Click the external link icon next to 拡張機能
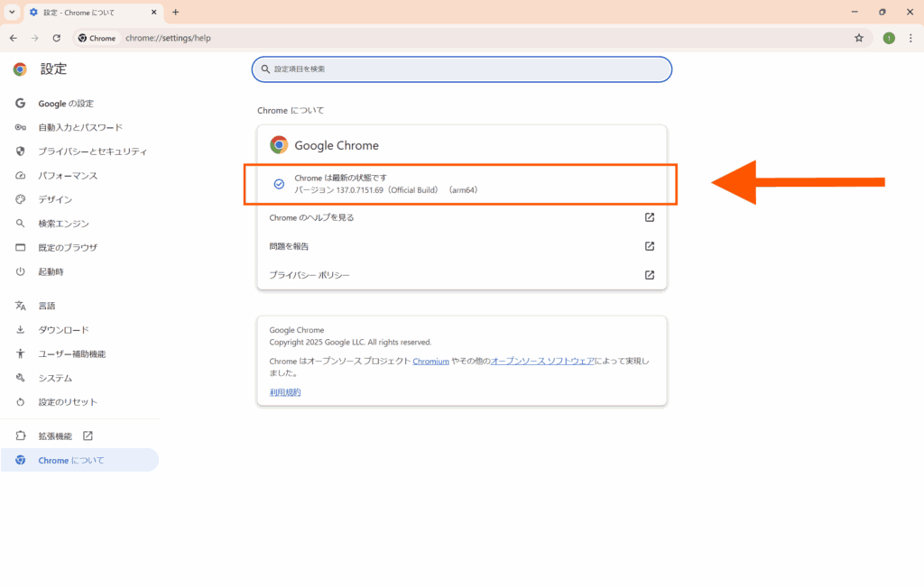 pos(88,436)
